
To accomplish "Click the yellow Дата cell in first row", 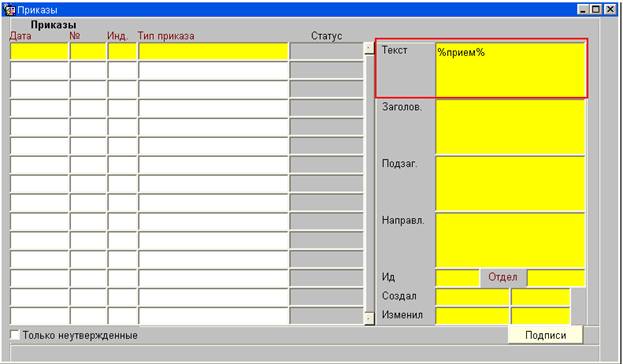I will 39,52.
